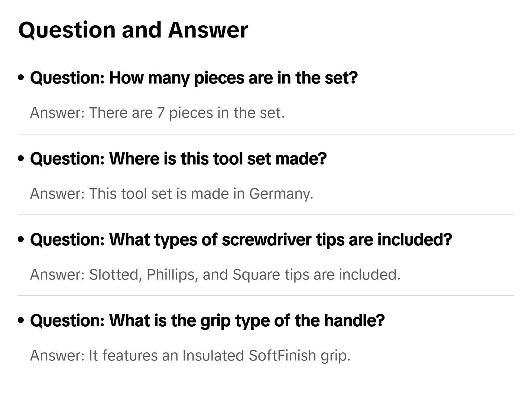This screenshot has width=532, height=398.
Task: Click the bullet before the pieces question
Action: (x=21, y=78)
